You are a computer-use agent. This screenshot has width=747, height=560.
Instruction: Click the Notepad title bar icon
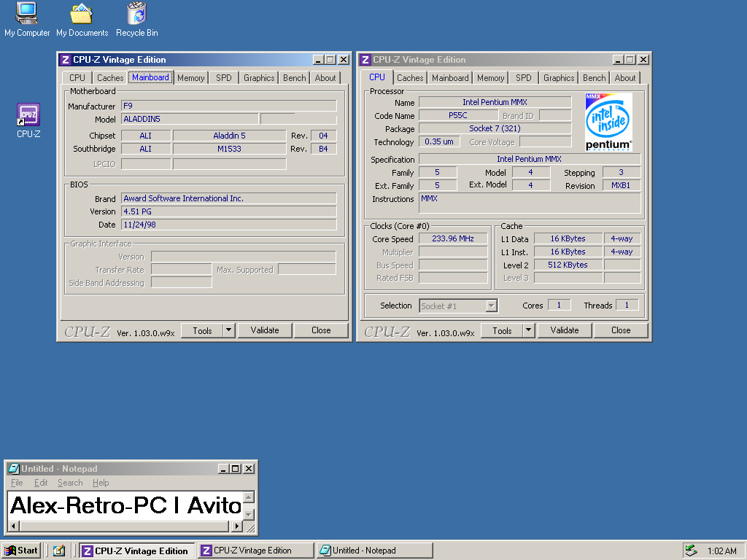coord(13,469)
